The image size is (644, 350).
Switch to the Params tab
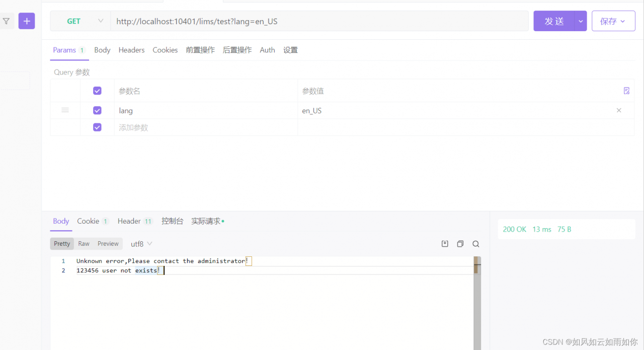[69, 50]
